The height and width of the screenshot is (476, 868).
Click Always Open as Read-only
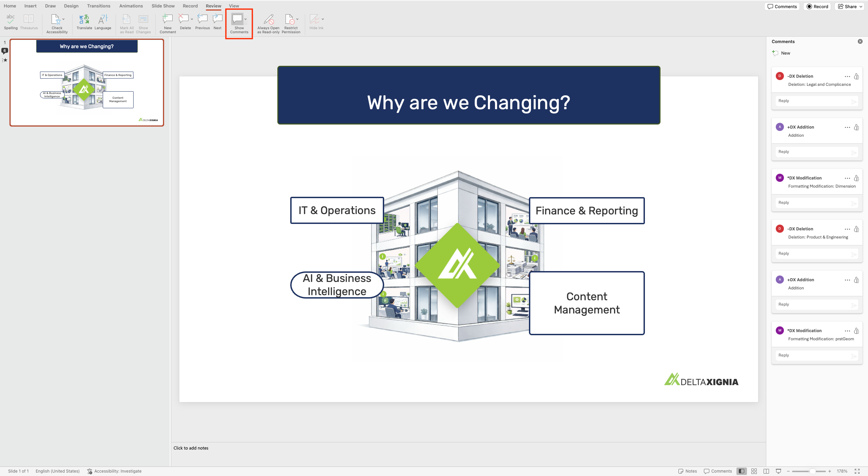[x=268, y=24]
